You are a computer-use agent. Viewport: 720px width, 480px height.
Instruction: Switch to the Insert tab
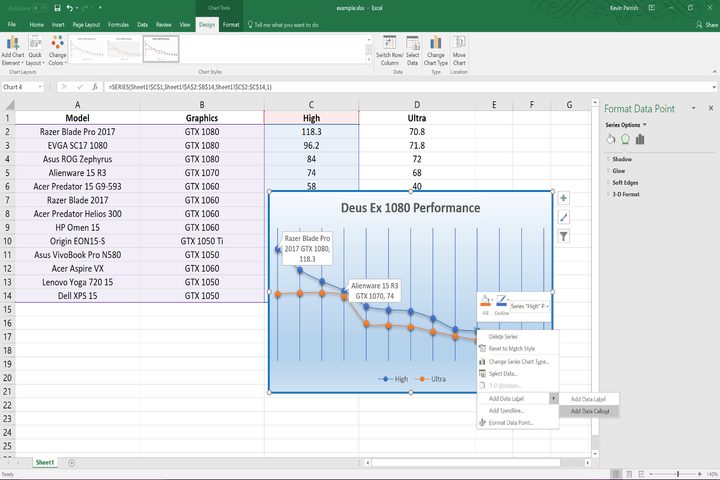pos(58,25)
